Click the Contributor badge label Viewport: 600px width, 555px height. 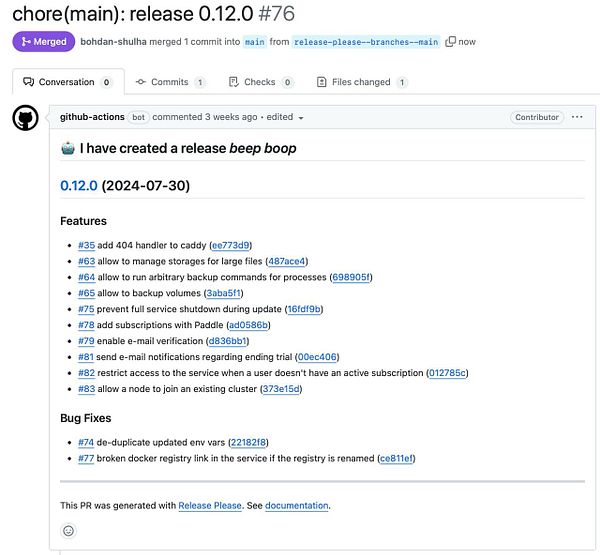click(x=537, y=117)
